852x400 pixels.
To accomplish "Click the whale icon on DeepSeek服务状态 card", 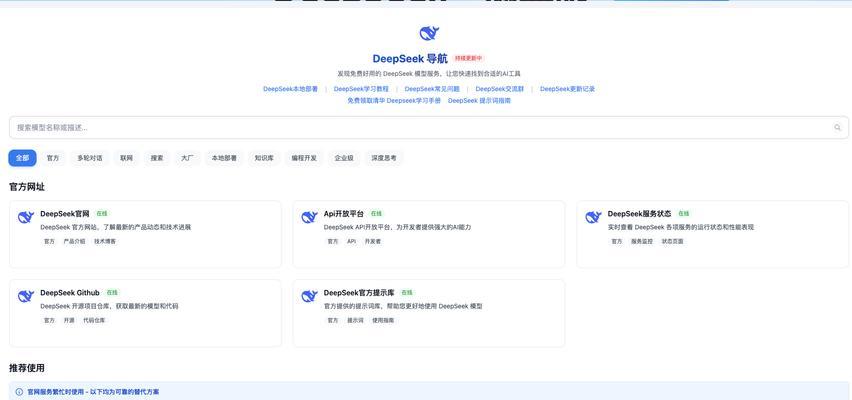I will (593, 217).
